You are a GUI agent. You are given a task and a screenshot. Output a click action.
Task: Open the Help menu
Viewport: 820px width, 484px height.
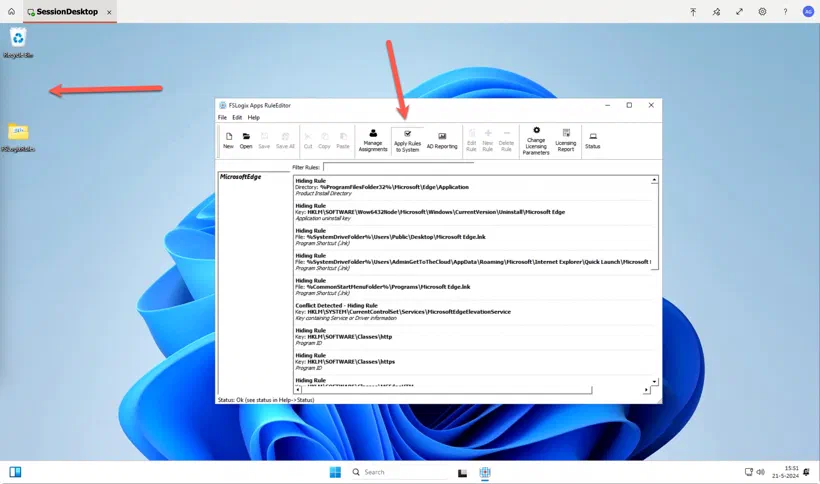[x=254, y=118]
